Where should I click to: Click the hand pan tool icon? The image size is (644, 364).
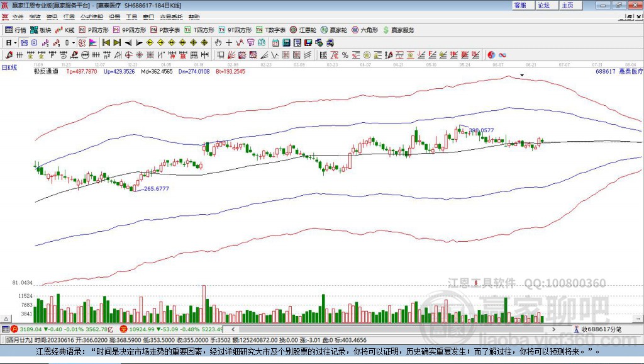[x=218, y=43]
